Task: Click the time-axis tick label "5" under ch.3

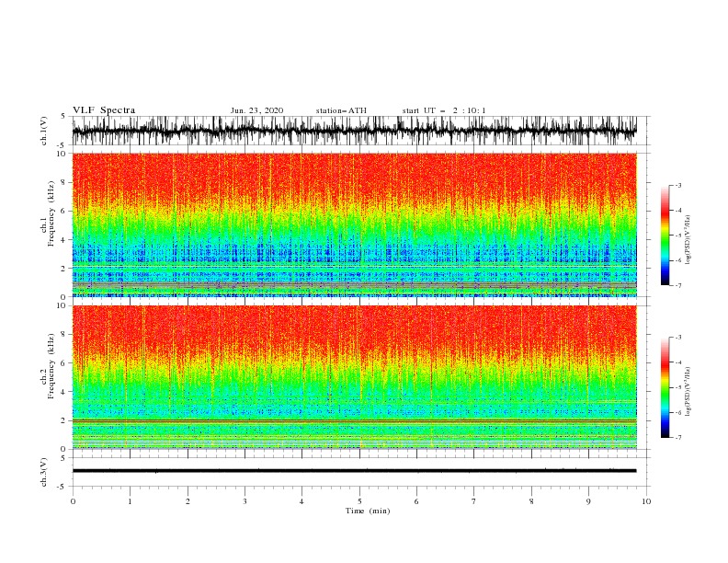Action: coord(358,501)
